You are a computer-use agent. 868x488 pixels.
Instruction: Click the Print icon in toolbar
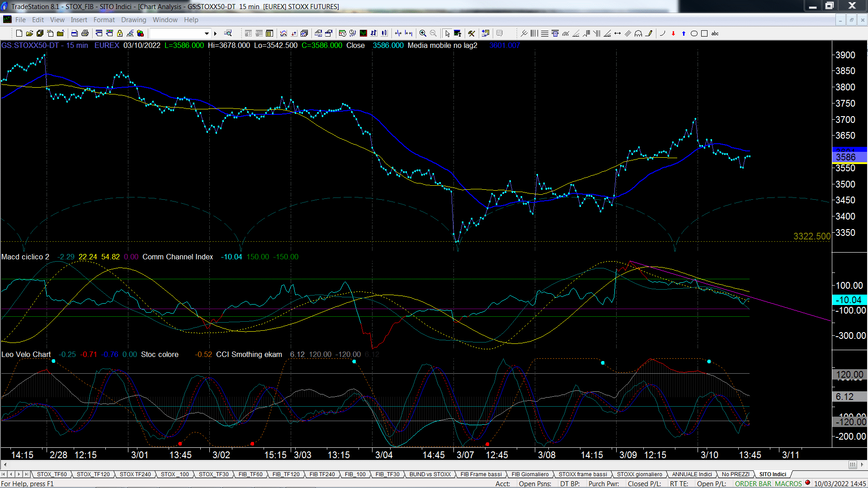[x=85, y=33]
